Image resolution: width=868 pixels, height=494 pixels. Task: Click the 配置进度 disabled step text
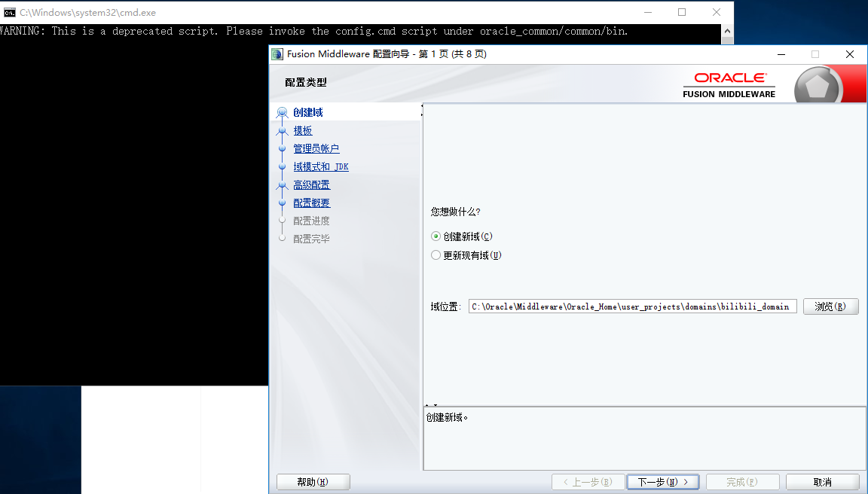(x=311, y=221)
